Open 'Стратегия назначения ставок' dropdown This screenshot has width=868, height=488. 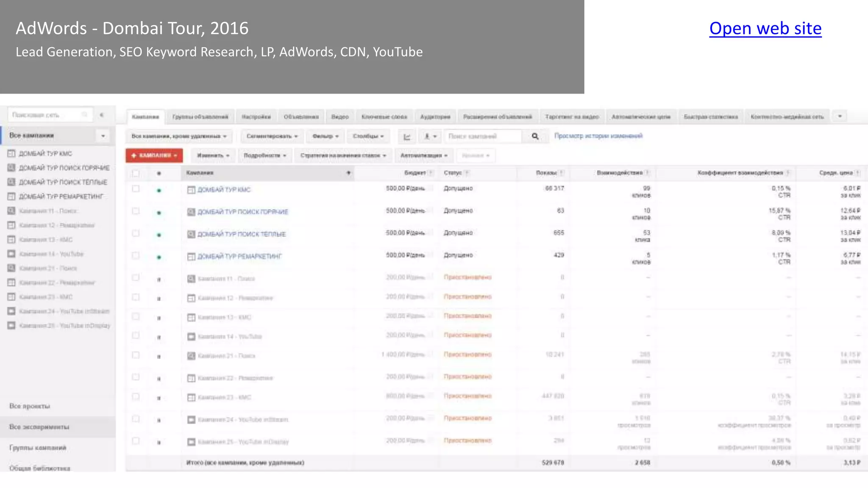tap(343, 155)
